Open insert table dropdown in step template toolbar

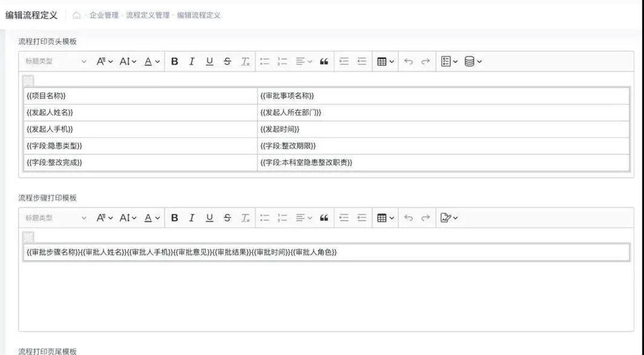tap(385, 218)
